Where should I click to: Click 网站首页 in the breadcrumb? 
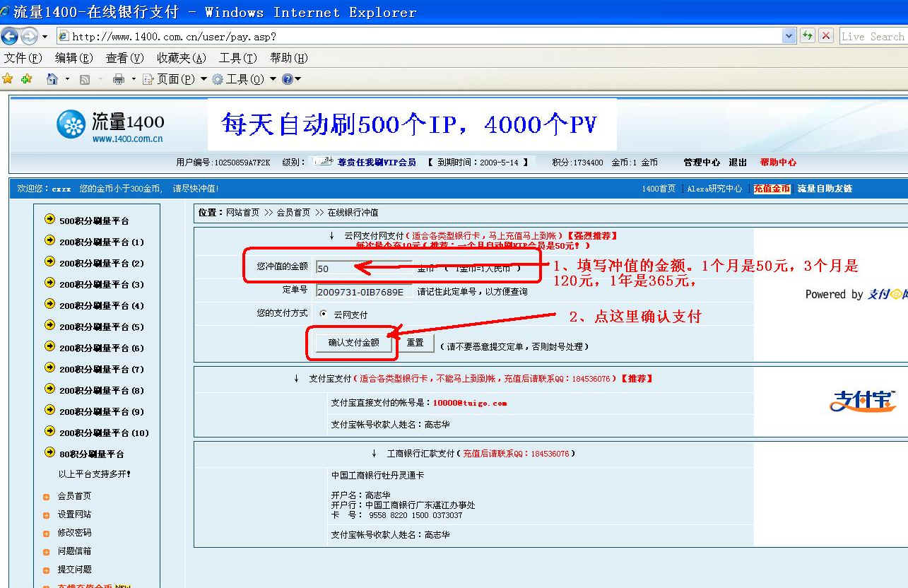[x=242, y=212]
